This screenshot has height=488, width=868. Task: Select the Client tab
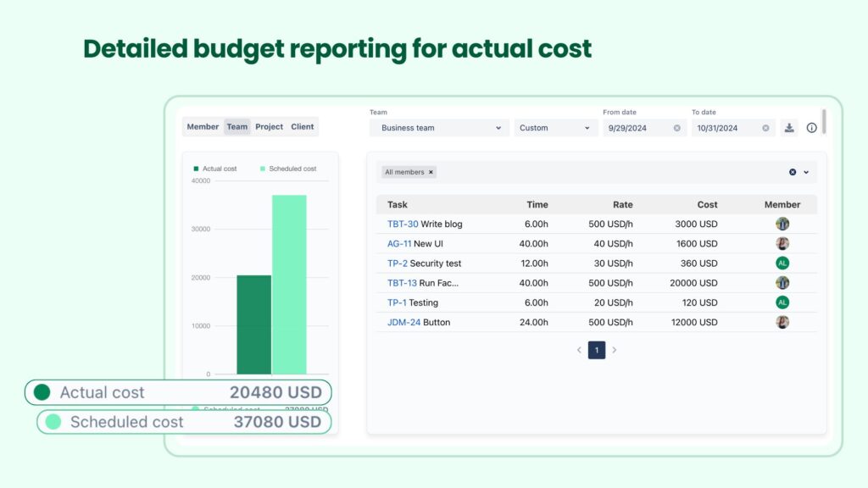point(303,126)
